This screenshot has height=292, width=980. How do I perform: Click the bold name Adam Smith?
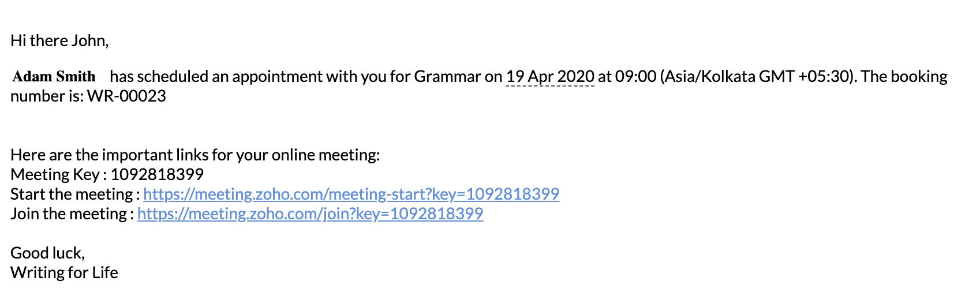coord(54,77)
